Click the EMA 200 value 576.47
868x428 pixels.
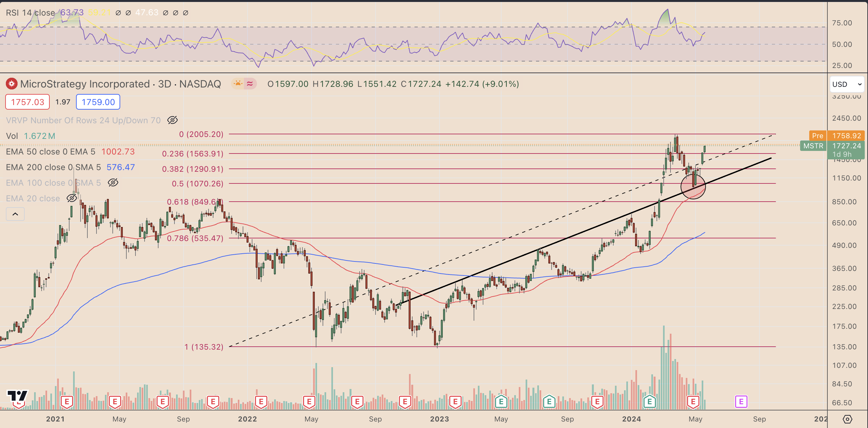(121, 167)
